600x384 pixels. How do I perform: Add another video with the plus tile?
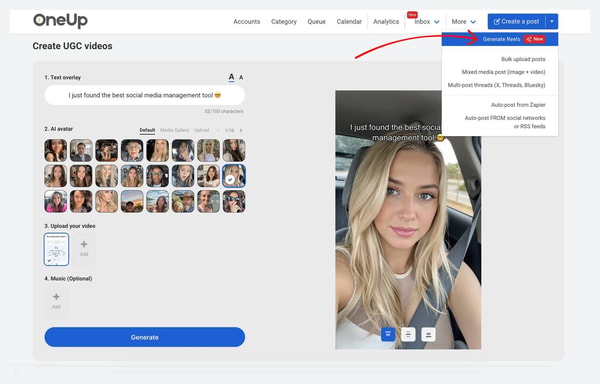point(84,249)
